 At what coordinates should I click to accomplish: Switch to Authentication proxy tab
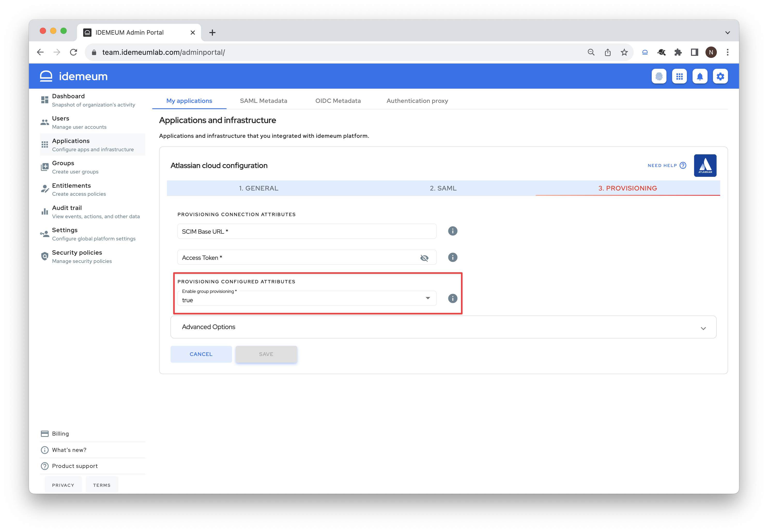click(x=417, y=101)
